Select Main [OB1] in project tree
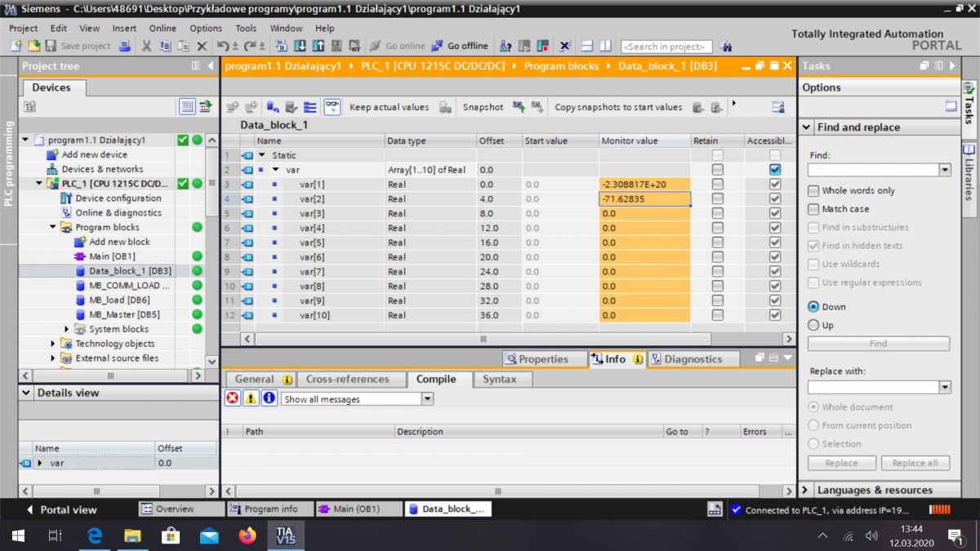 coord(113,256)
